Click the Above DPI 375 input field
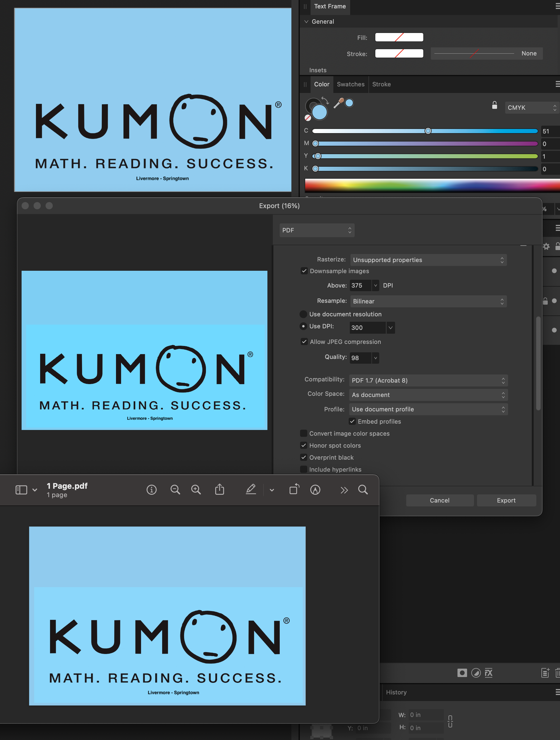Viewport: 560px width, 740px height. 360,285
